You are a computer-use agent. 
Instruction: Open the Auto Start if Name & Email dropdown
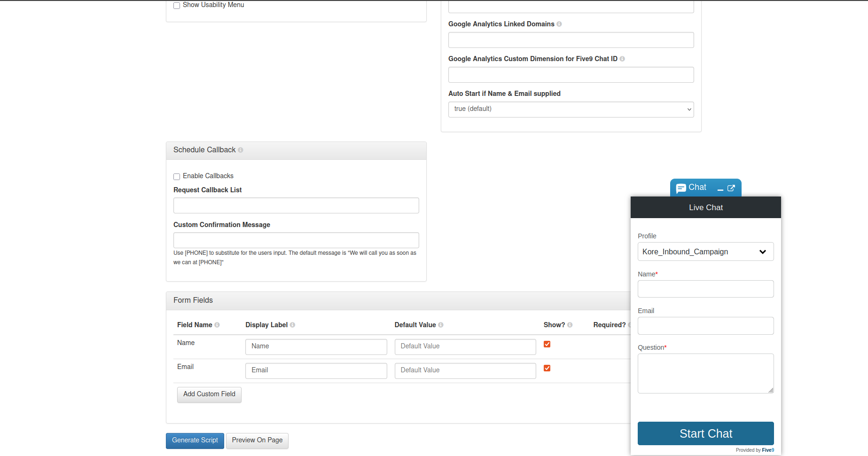571,110
